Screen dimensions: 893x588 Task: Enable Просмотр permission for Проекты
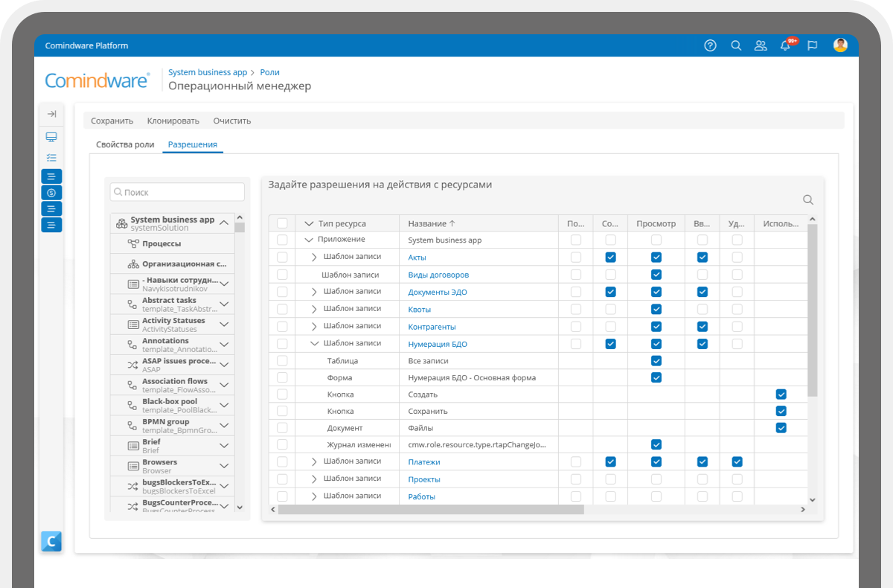click(656, 479)
